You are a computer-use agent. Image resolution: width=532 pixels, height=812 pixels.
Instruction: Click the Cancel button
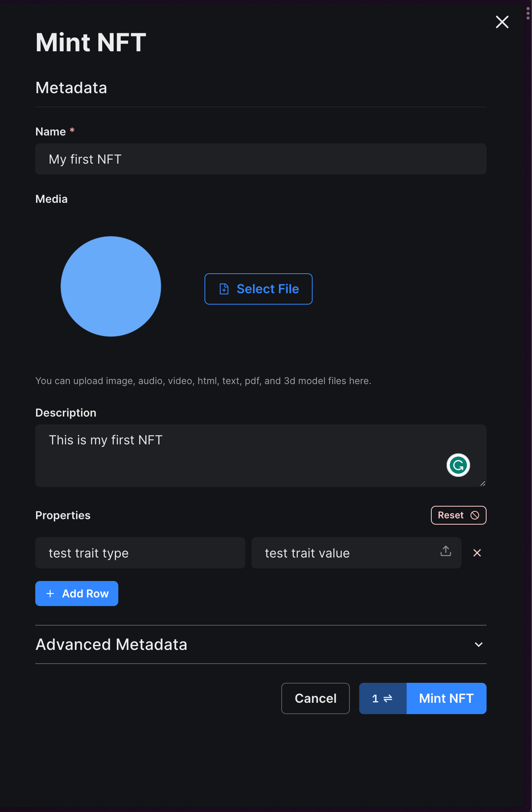pos(315,698)
